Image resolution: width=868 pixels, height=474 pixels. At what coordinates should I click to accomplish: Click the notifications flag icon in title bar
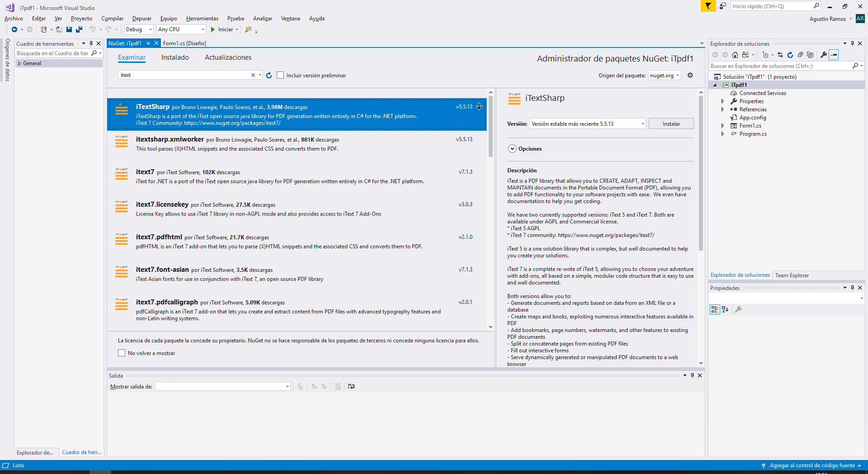(x=708, y=6)
